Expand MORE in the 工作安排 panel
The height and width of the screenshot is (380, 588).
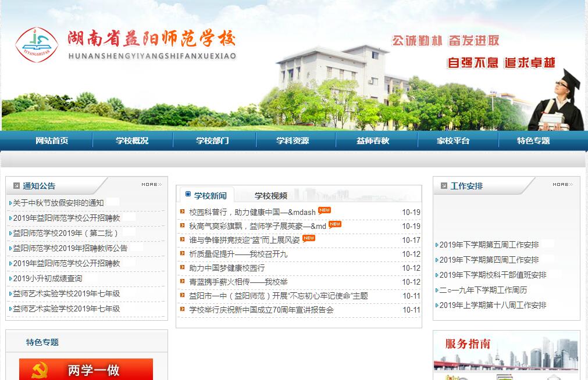click(x=562, y=185)
